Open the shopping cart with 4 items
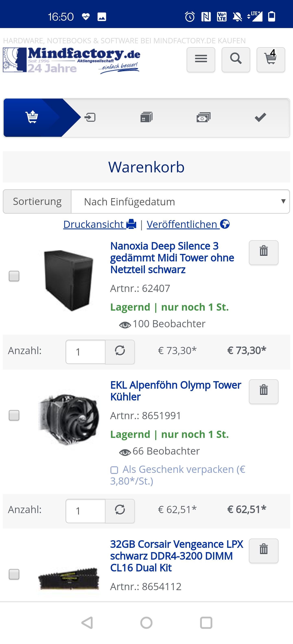This screenshot has height=644, width=293. (x=271, y=60)
